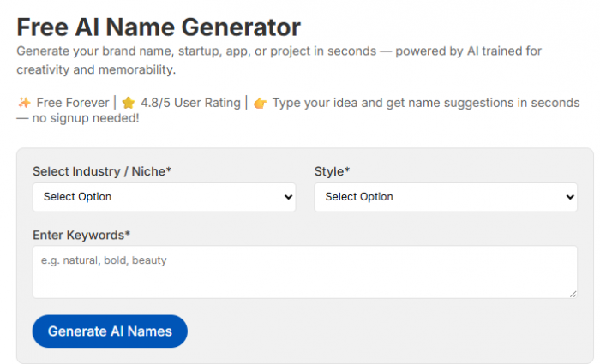Click the "Enter Keywords*" field label
Viewport: 600px width, 364px height.
coord(81,235)
